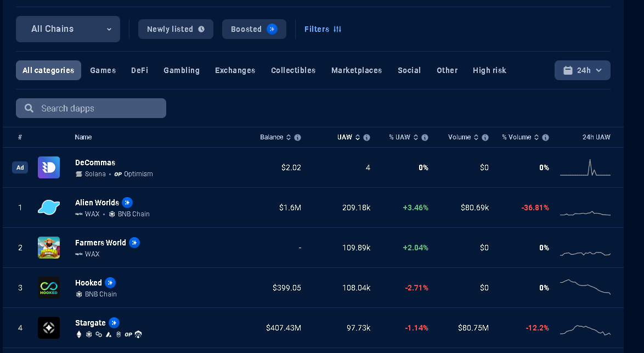The height and width of the screenshot is (353, 644).
Task: Click the boosted badge beside Hooked
Action: pos(110,283)
